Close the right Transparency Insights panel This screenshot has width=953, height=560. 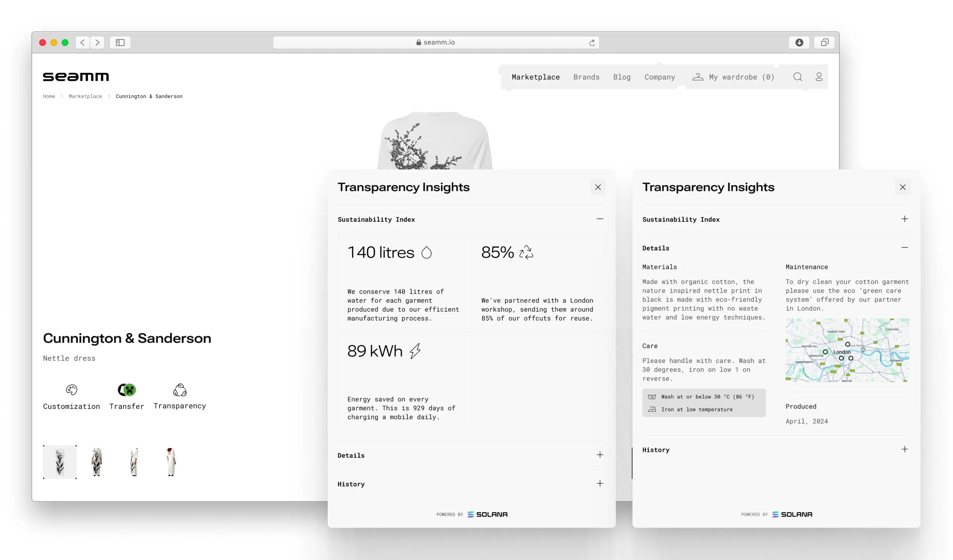903,187
